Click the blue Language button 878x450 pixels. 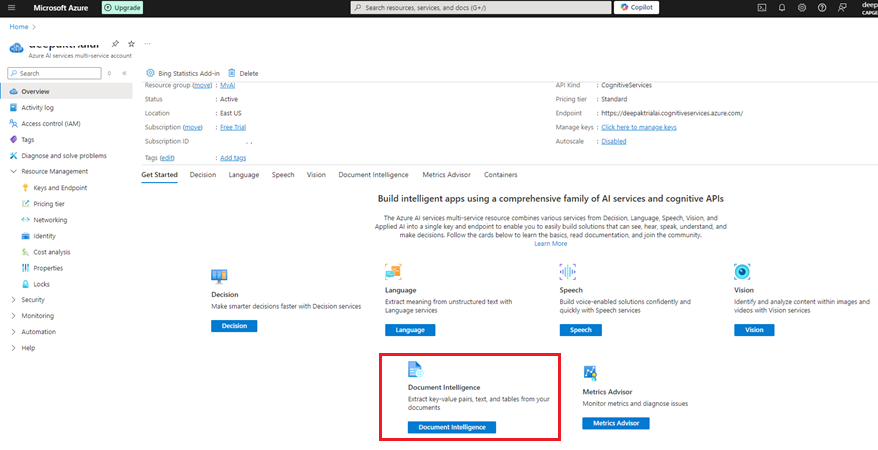tap(410, 330)
